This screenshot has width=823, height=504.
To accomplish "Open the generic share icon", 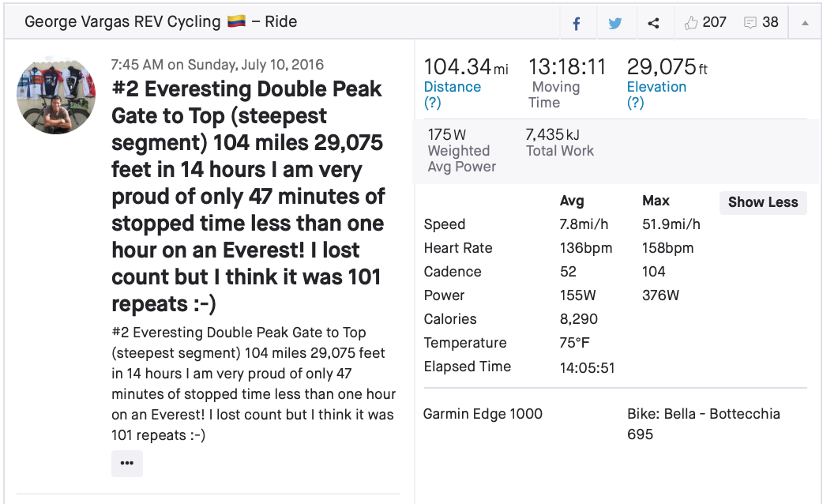I will click(x=653, y=23).
